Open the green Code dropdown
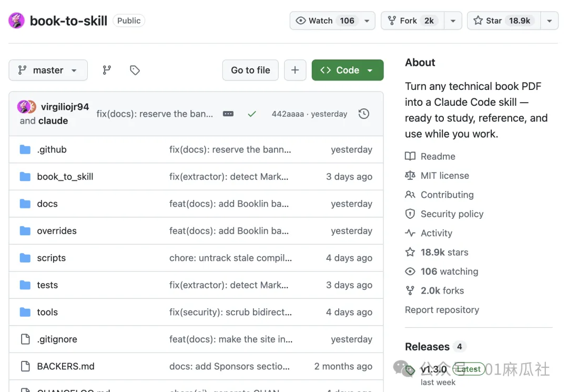This screenshot has height=392, width=568. click(348, 70)
